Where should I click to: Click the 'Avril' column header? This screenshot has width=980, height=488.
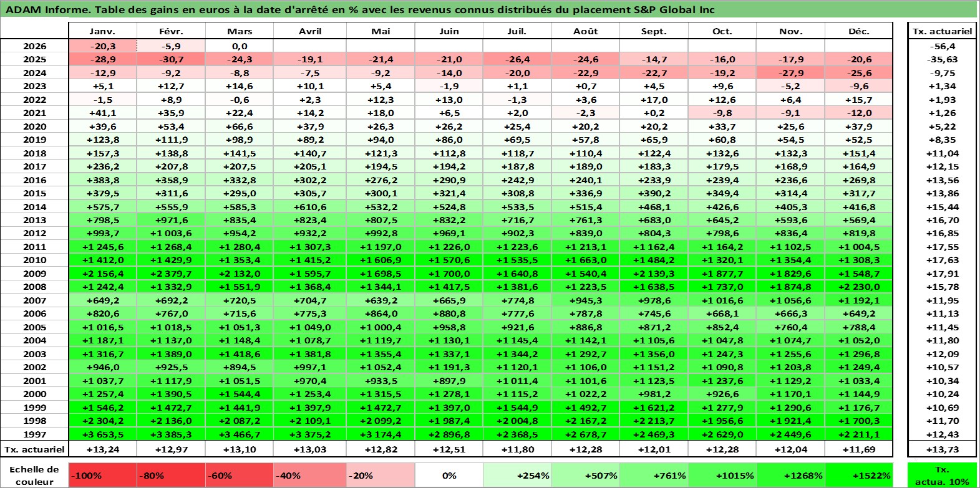(x=310, y=31)
